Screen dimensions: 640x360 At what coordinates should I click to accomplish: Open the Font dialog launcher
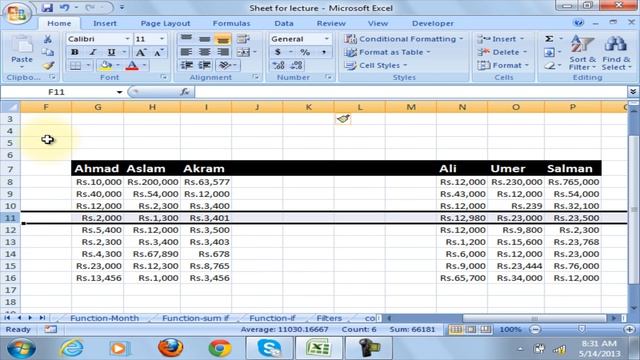click(164, 77)
